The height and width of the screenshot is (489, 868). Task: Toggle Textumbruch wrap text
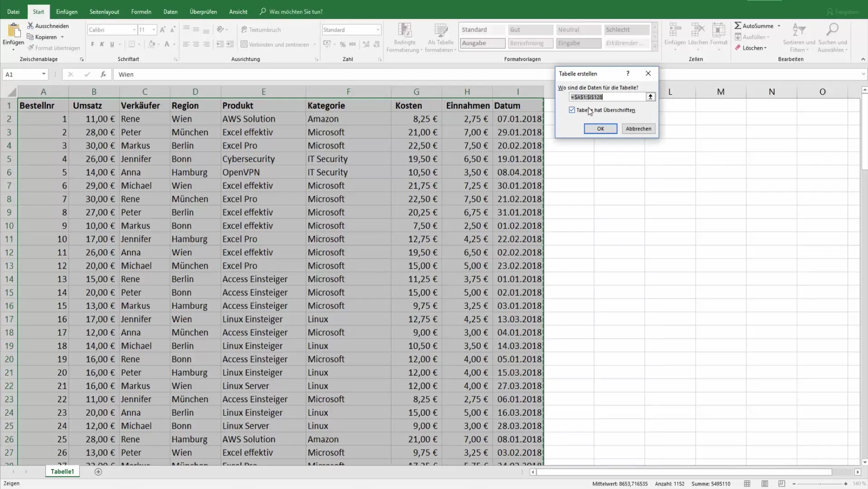click(261, 30)
